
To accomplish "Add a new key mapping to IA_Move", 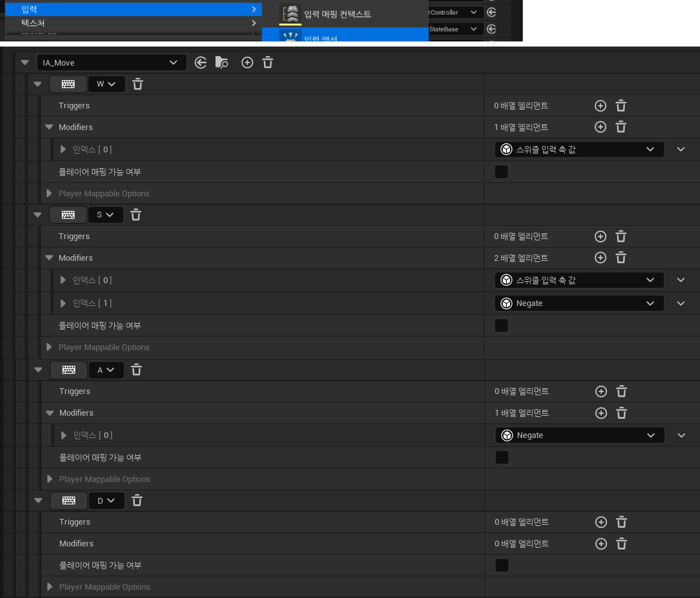I will click(x=247, y=62).
